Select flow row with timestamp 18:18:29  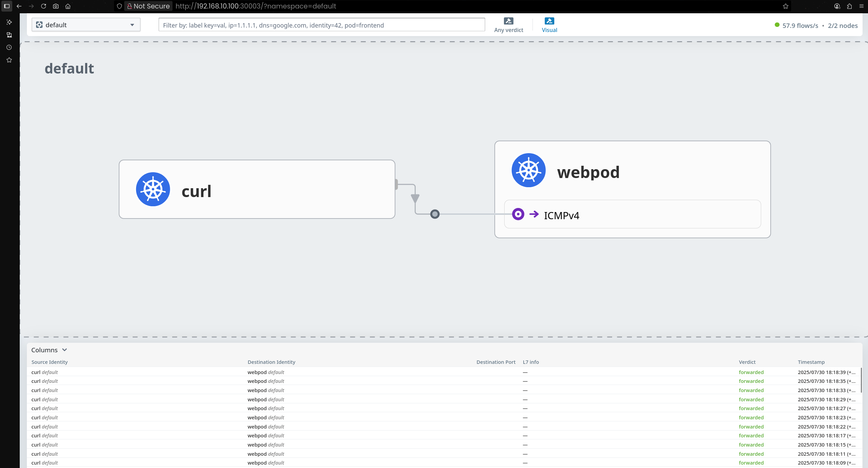pyautogui.click(x=444, y=399)
